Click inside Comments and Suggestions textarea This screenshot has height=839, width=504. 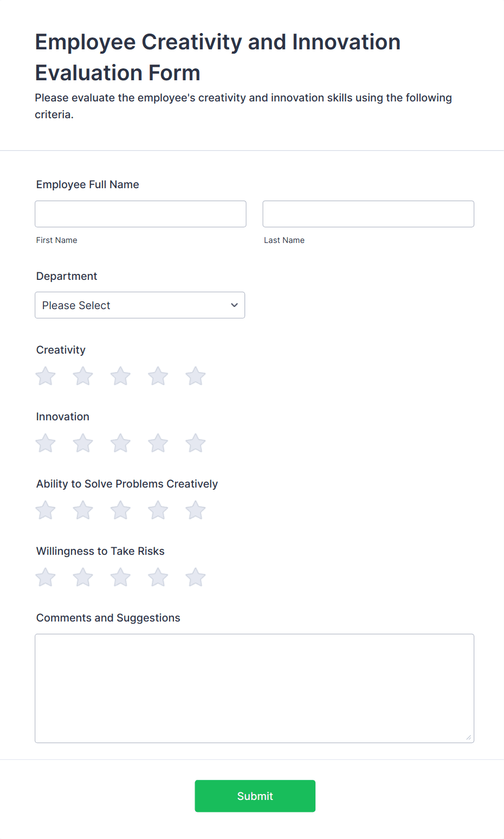point(254,688)
